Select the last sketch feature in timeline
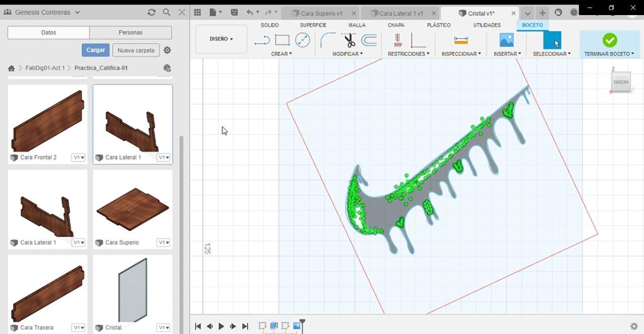Viewport: 644px width, 334px height. pos(285,326)
